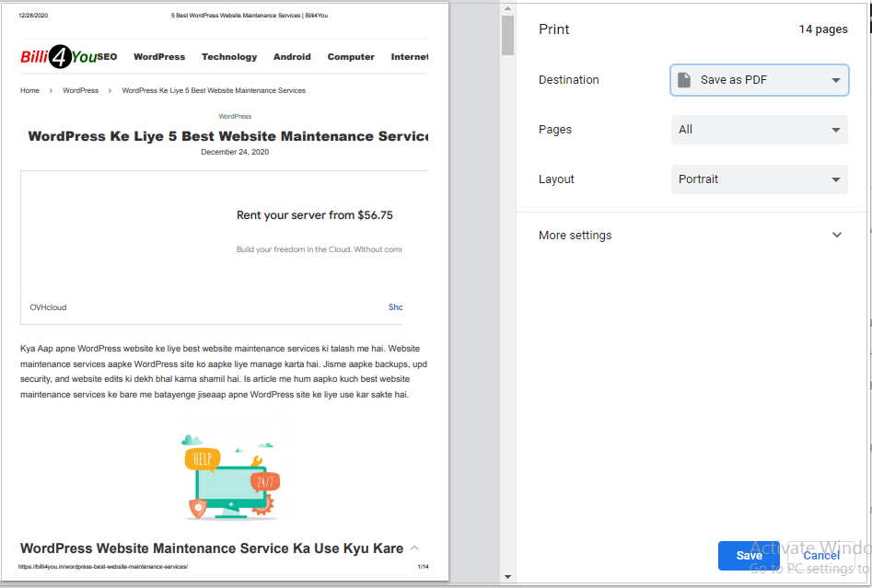Click the Android menu item
Image resolution: width=872 pixels, height=588 pixels.
coord(292,57)
